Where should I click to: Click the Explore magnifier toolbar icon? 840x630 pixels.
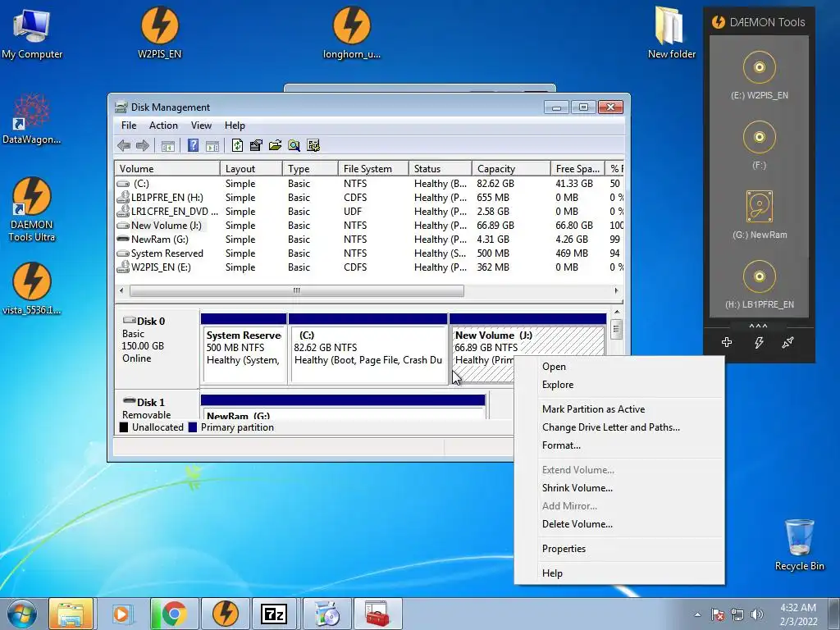click(x=294, y=145)
